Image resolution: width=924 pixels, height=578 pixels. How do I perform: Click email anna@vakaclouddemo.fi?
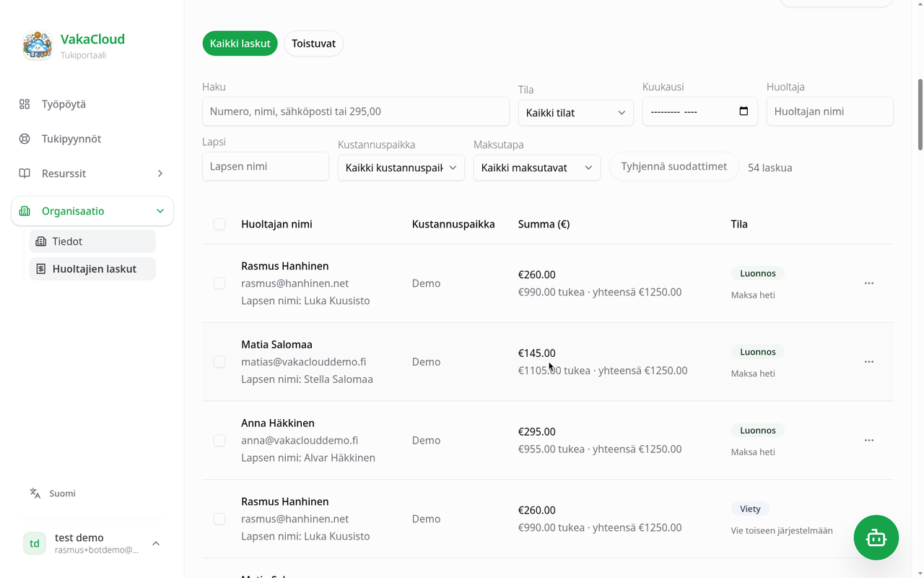300,440
